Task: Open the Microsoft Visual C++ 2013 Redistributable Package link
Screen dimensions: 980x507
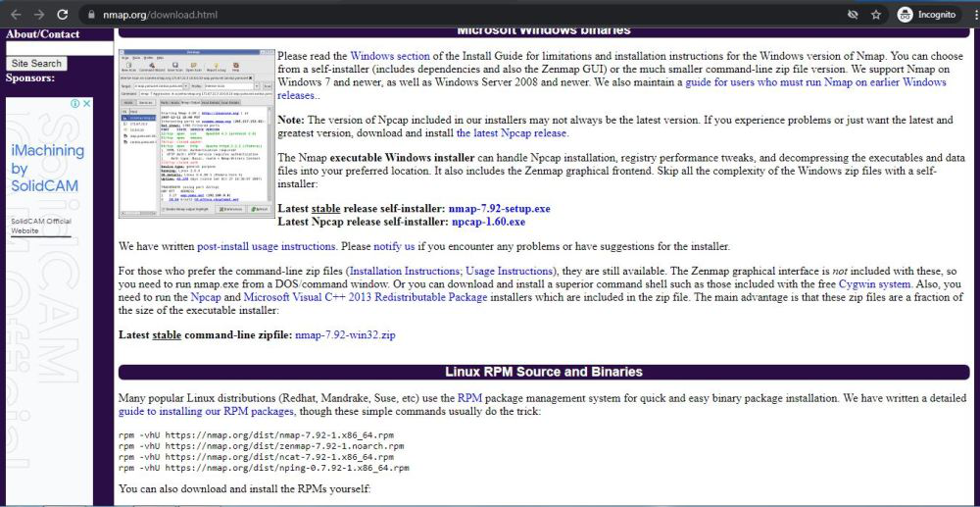Action: (365, 297)
